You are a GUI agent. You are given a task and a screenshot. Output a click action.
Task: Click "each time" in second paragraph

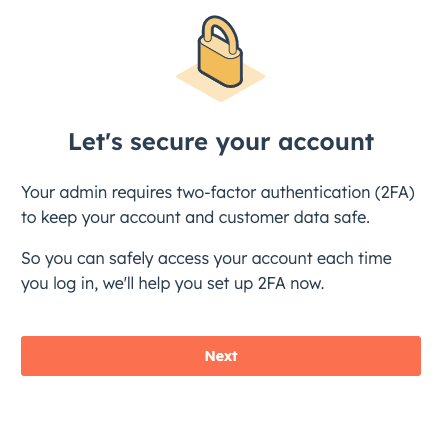coord(354,259)
